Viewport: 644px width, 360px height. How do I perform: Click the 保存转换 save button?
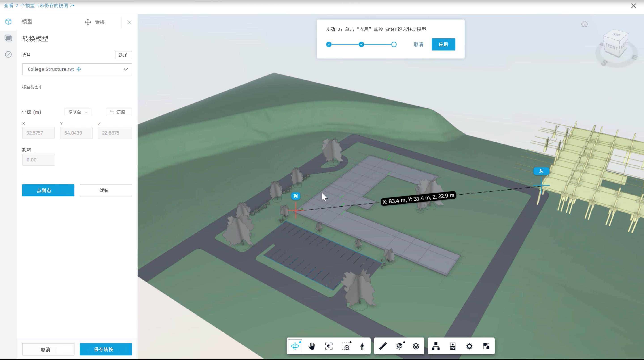[x=106, y=349]
